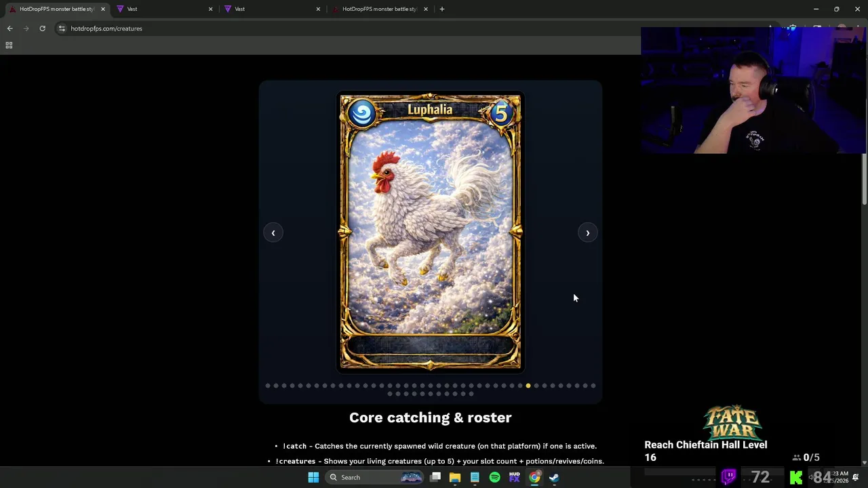Click the !creatures command text
This screenshot has height=488, width=868.
[x=296, y=461]
